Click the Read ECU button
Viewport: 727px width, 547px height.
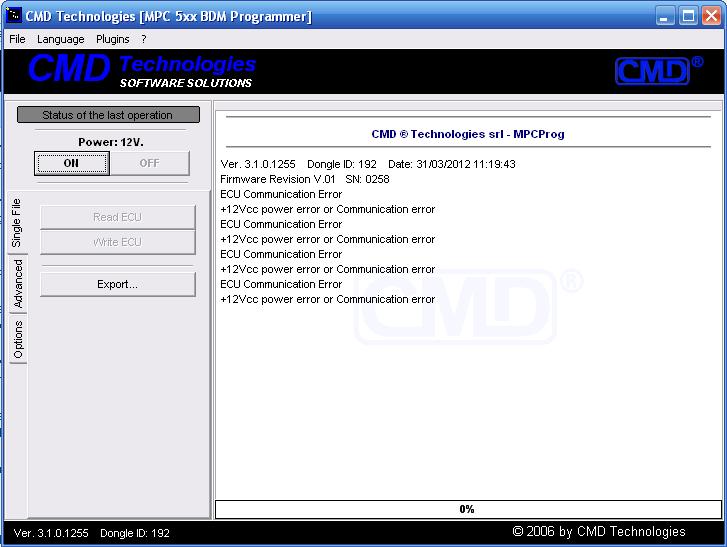(x=117, y=217)
